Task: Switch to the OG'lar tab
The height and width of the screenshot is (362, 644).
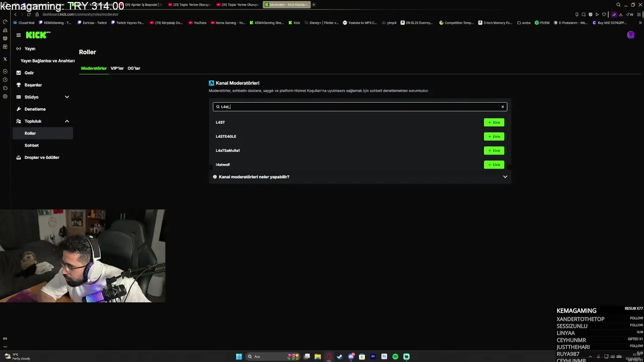Action: 134,68
